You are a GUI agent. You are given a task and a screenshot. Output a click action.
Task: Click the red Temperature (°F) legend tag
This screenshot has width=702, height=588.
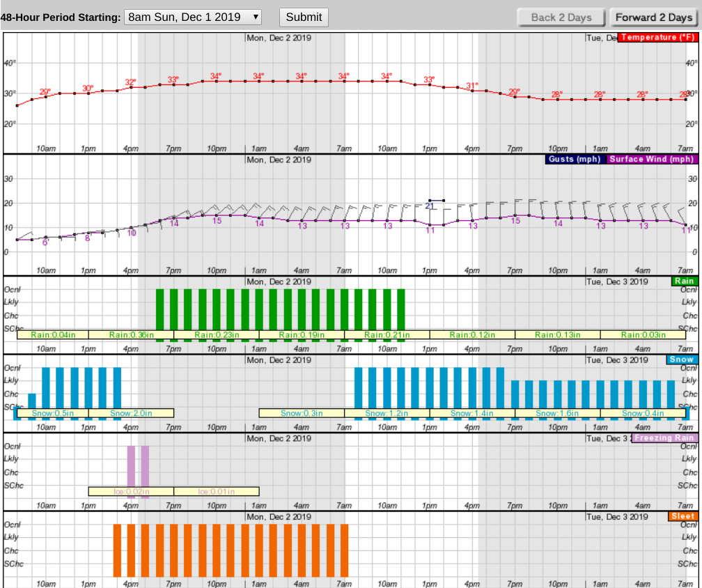coord(657,38)
